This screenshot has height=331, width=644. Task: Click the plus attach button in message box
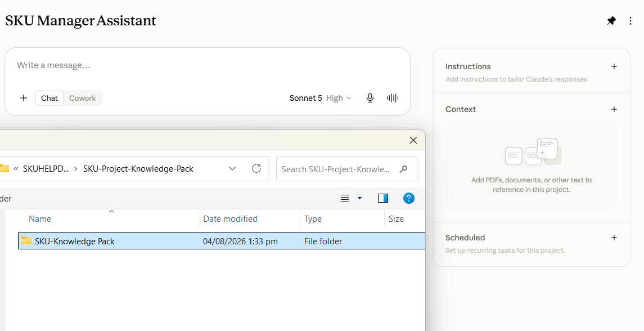[x=24, y=98]
